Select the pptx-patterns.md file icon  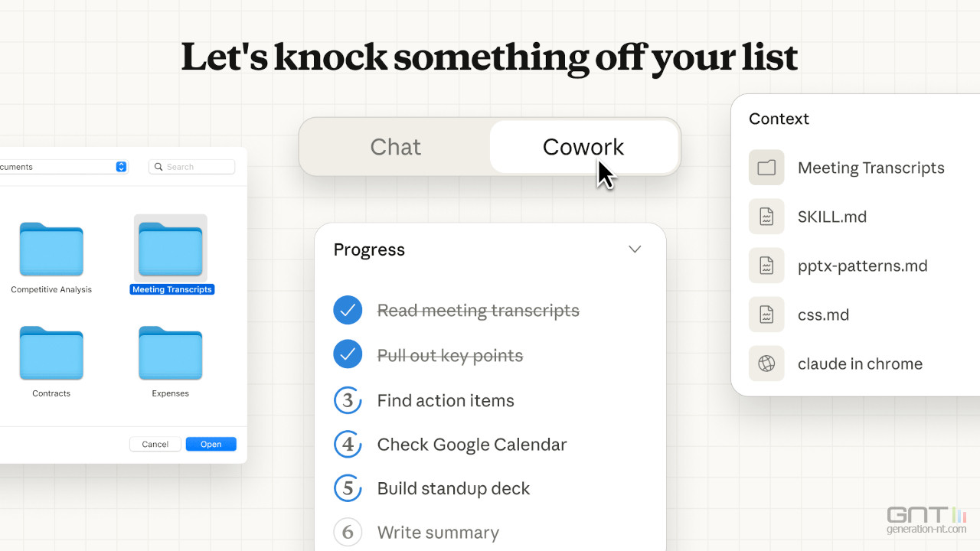pos(766,266)
